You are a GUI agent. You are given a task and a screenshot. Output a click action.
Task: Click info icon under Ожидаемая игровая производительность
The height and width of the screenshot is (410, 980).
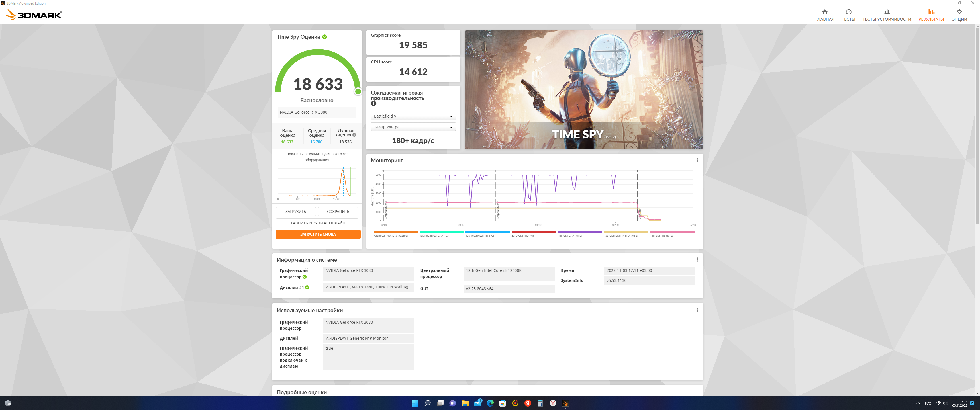coord(373,103)
